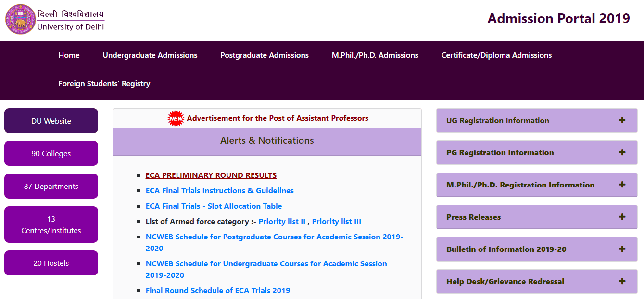Expand PG Registration Information plus icon
Viewport: 644px width, 299px height.
tap(622, 152)
